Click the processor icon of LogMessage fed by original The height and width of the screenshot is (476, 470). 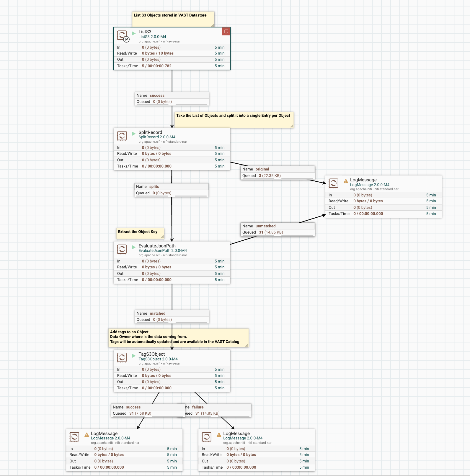tap(334, 183)
